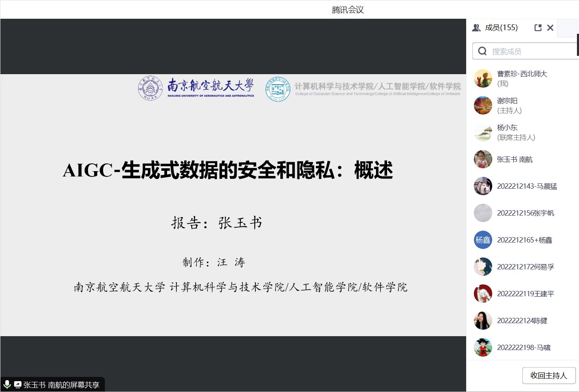Screen dimensions: 579x392
Task: Click the microphone icon in screen share bar
Action: (7, 384)
